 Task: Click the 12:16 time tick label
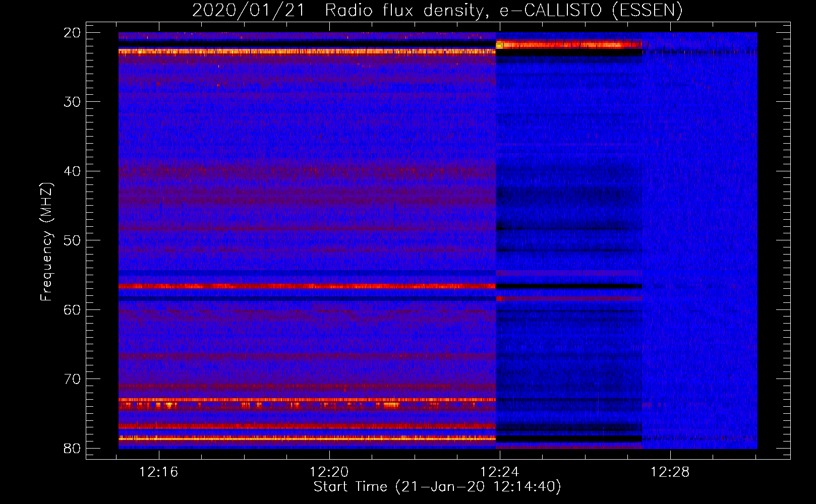click(x=159, y=472)
